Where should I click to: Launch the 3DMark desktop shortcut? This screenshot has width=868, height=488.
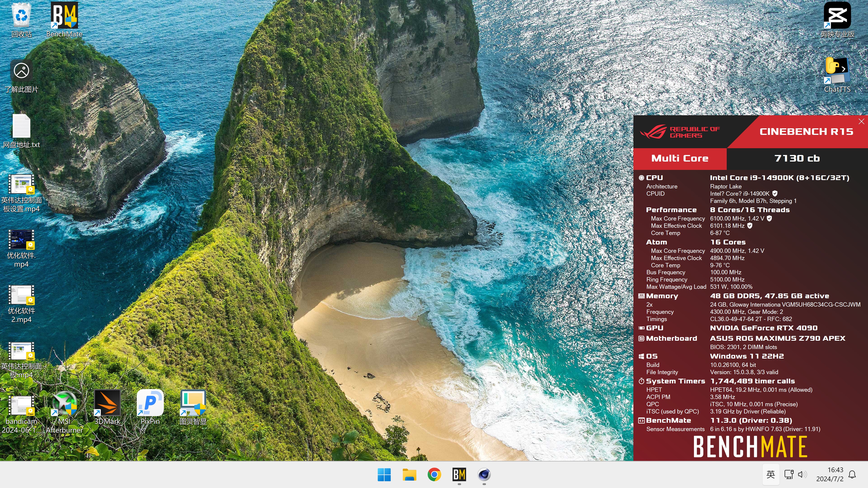[x=107, y=407]
